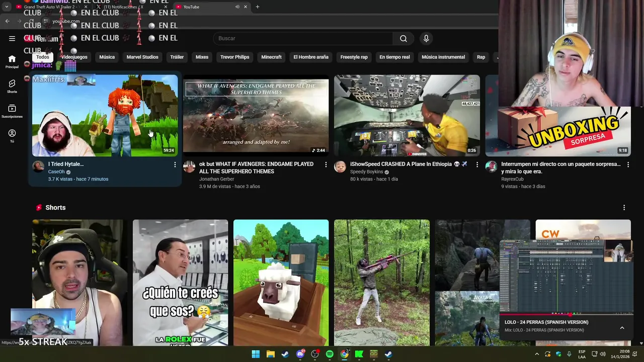644x362 pixels.
Task: Click the tray microphone indicator
Action: pyautogui.click(x=569, y=354)
